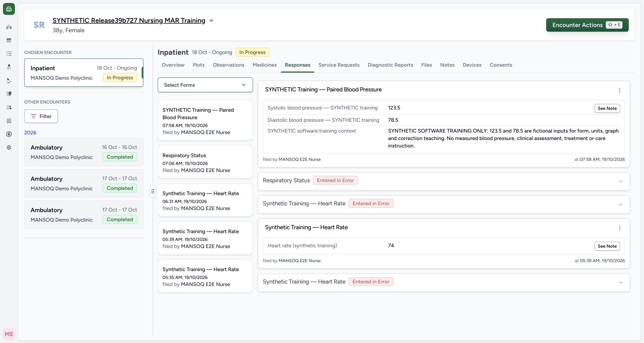This screenshot has width=644, height=343.
Task: Click the green hospital logo icon
Action: tap(9, 9)
